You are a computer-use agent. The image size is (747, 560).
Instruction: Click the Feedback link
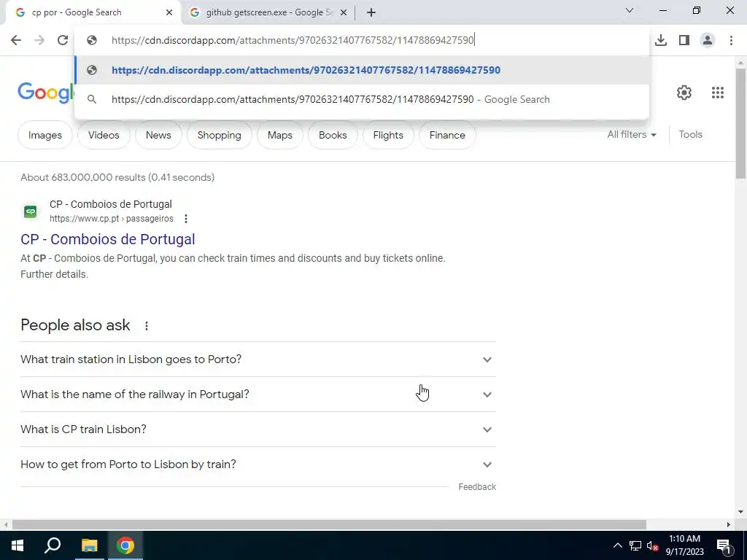tap(477, 486)
